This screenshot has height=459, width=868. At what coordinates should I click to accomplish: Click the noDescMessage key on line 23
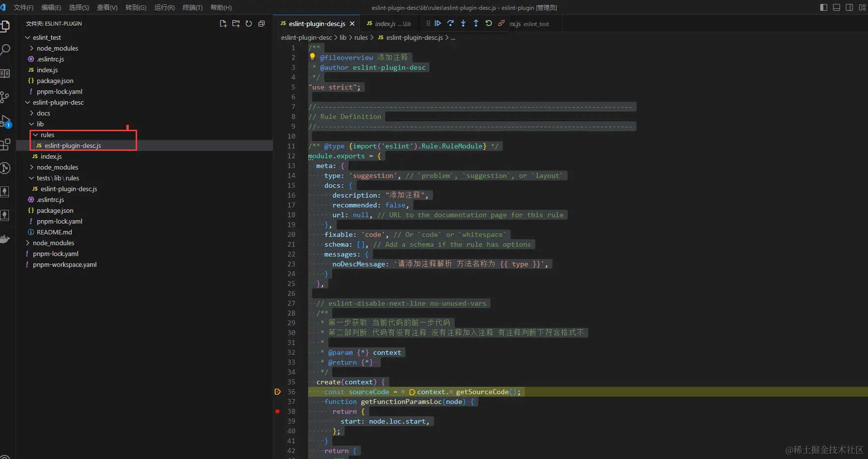coord(359,264)
